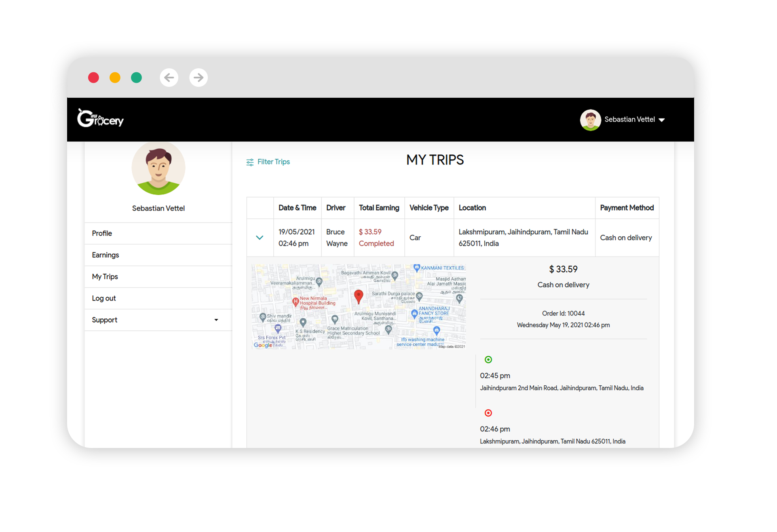Click the large sidebar profile picture

(x=158, y=168)
